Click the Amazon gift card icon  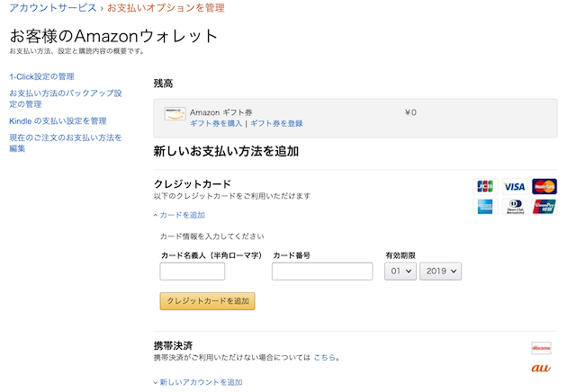(x=174, y=113)
